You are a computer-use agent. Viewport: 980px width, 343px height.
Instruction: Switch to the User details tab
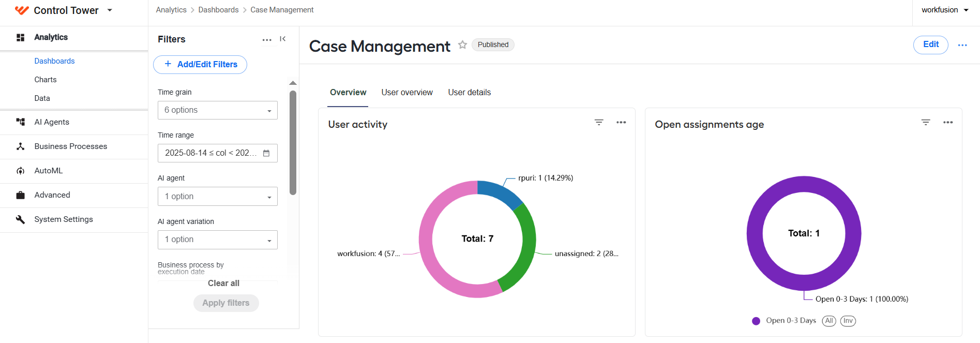coord(470,93)
